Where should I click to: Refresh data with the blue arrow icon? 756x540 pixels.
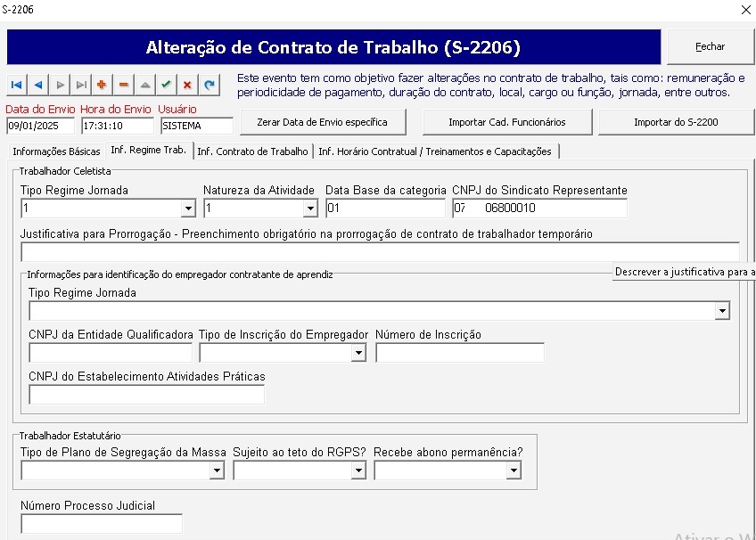210,85
